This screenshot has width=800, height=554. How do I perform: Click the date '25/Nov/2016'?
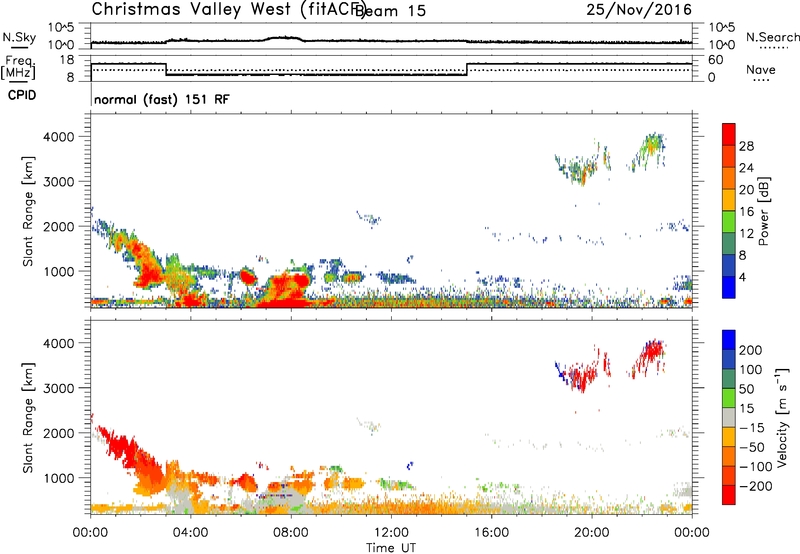pos(639,9)
